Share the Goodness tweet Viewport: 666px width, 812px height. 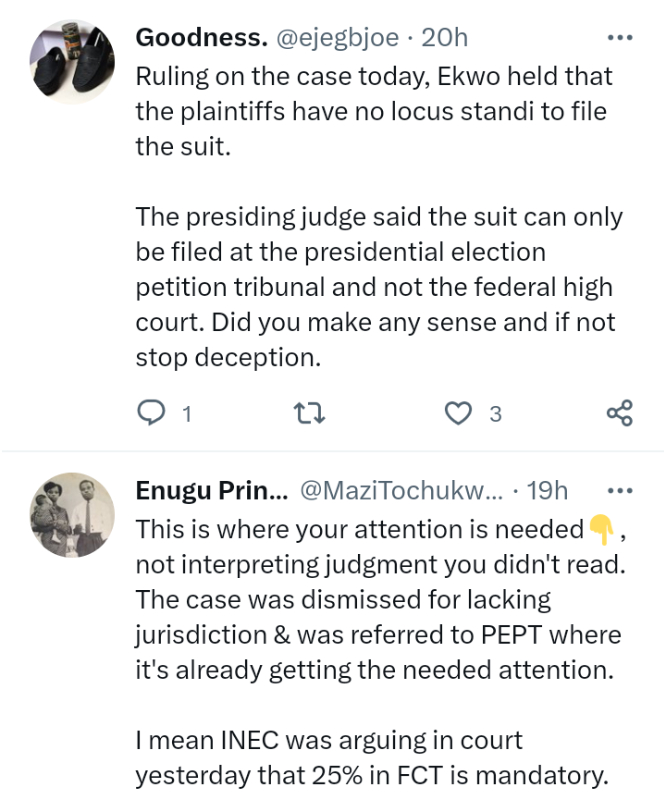click(x=619, y=413)
